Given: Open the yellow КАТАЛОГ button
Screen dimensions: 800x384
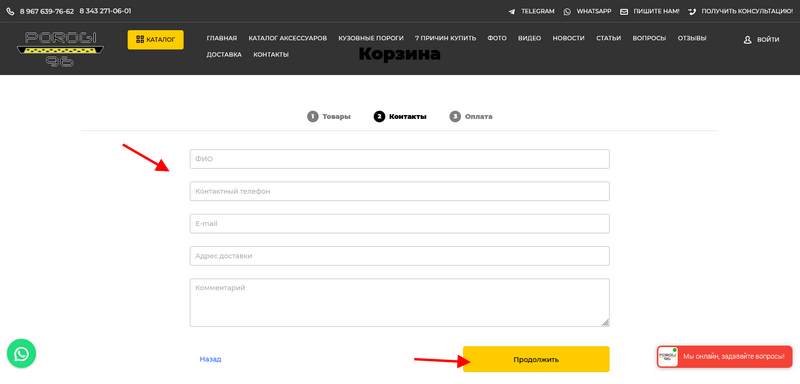Looking at the screenshot, I should click(156, 40).
